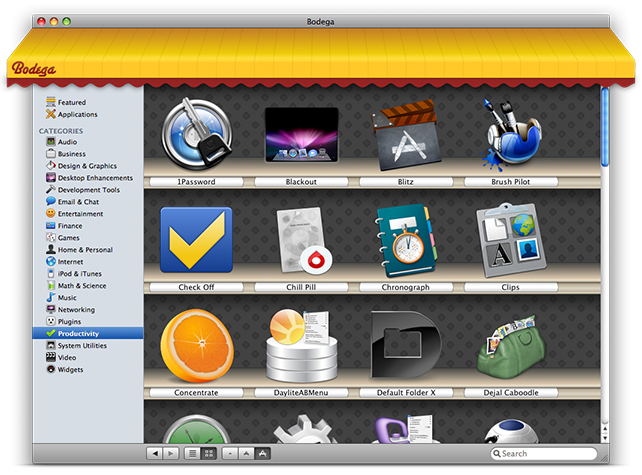Click the Featured sidebar icon
The width and height of the screenshot is (642, 475).
click(51, 102)
